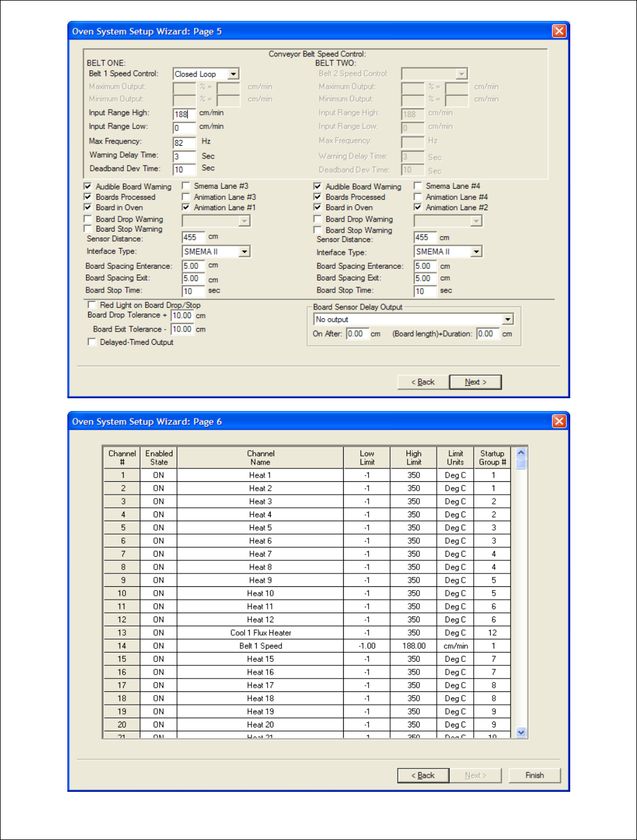Click the channel table scroll up arrow
637x840 pixels.
(x=521, y=453)
